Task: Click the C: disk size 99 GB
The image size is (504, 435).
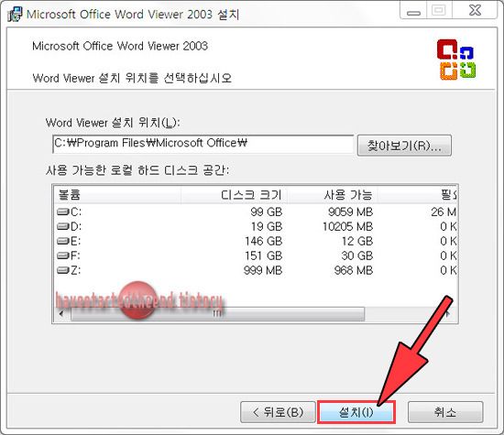Action: (266, 212)
